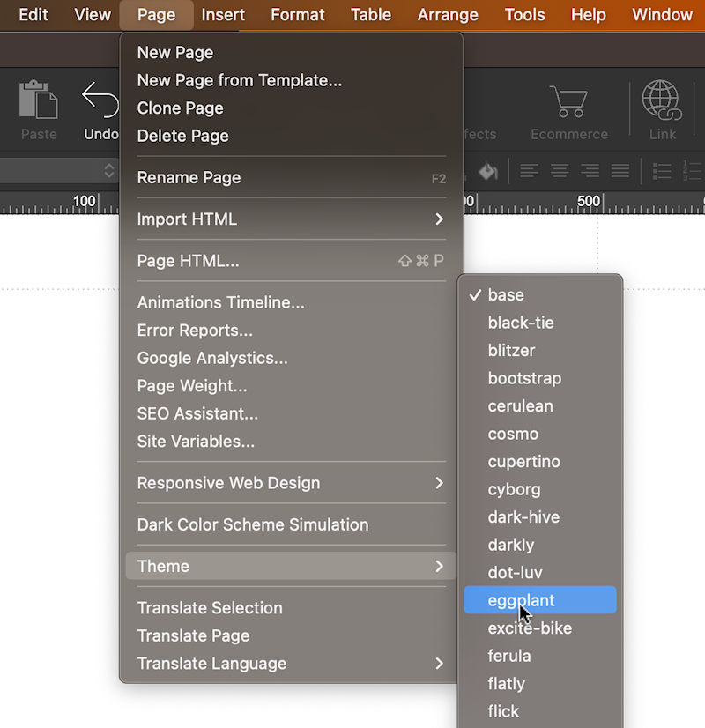This screenshot has height=728, width=705.
Task: Click the center align icon
Action: 559,171
